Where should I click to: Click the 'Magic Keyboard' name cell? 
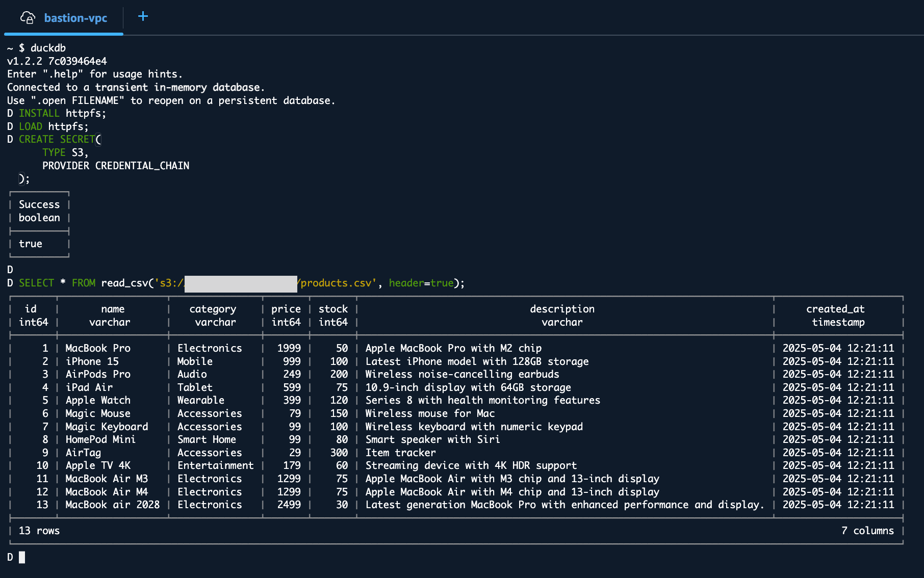107,427
